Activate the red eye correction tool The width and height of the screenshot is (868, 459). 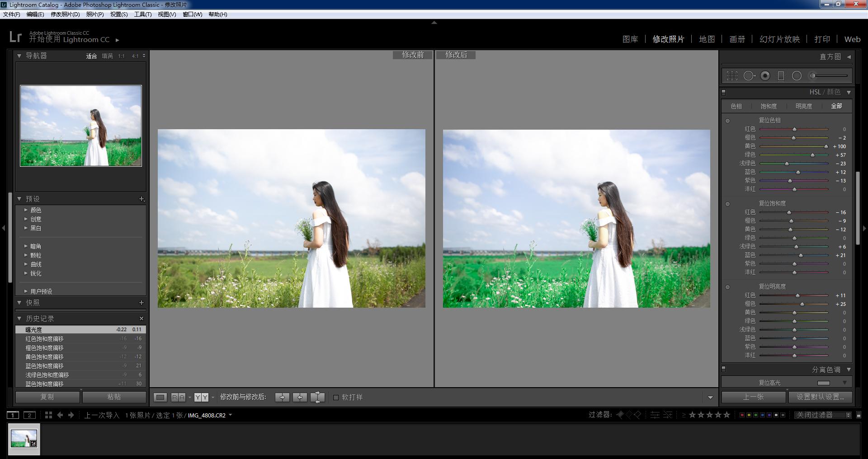(765, 76)
